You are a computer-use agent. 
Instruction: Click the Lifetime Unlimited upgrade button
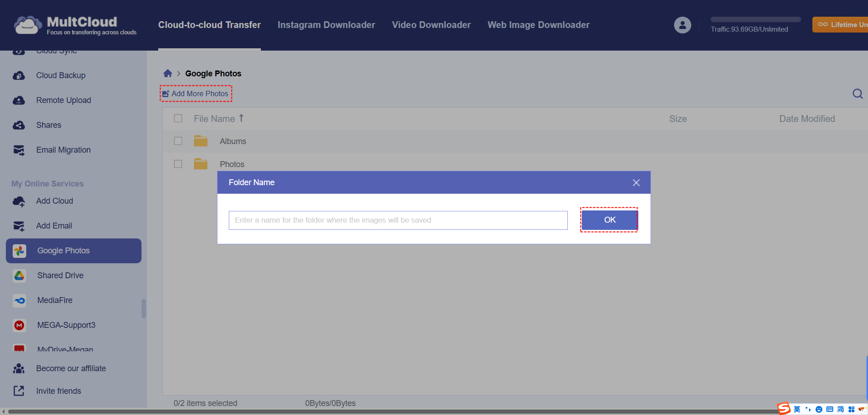click(840, 25)
